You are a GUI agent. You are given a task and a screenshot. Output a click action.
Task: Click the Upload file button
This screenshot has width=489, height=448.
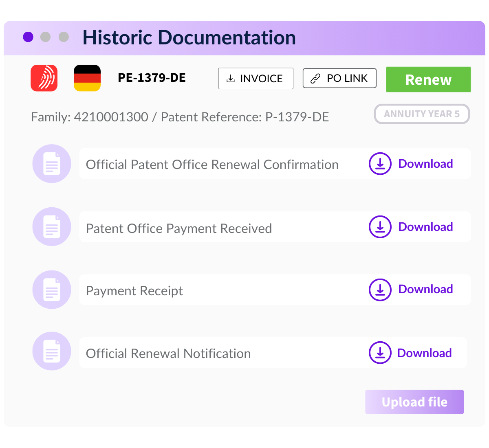click(x=414, y=402)
